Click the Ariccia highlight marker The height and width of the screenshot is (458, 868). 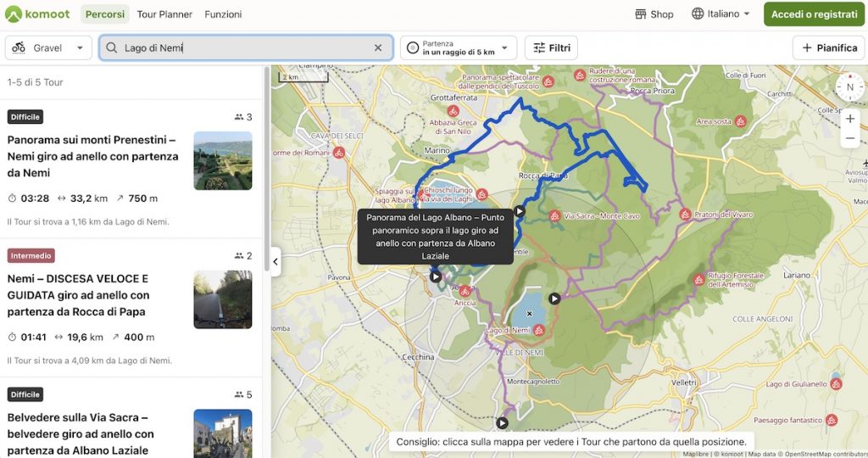[x=465, y=291]
